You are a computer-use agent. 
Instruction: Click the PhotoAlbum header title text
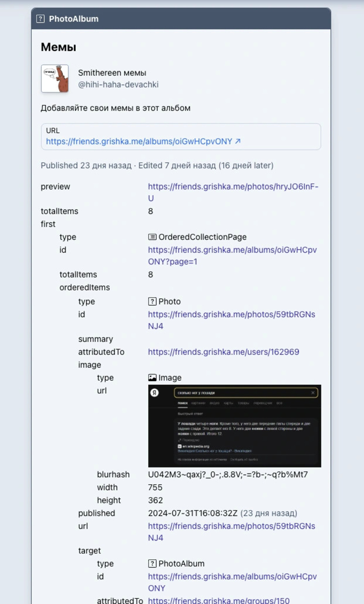click(x=74, y=19)
